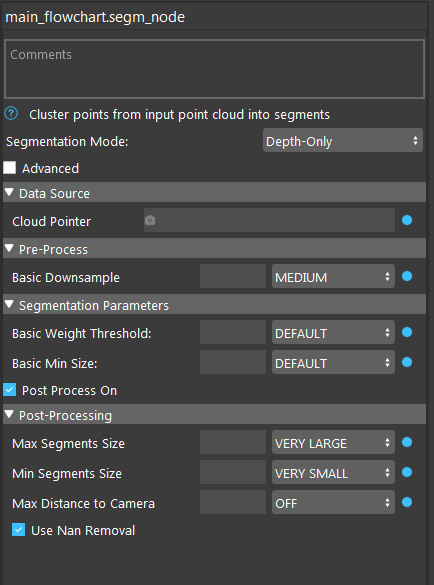
Task: Open the Segmentation Mode dropdown
Action: (343, 140)
